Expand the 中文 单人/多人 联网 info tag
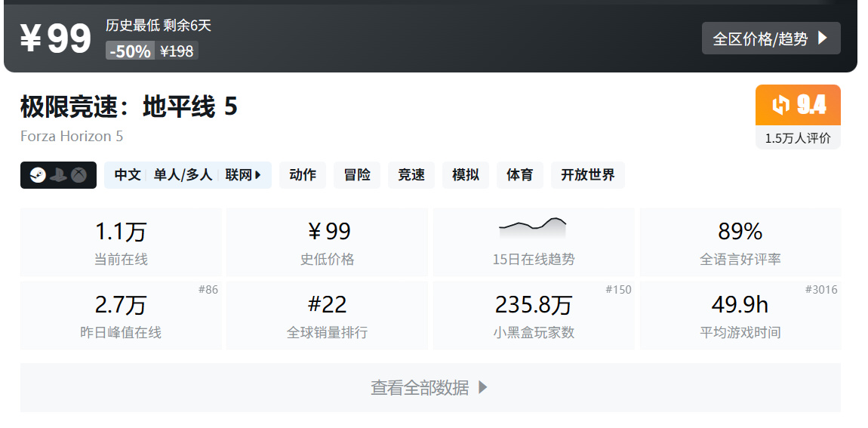This screenshot has width=868, height=428. (188, 175)
